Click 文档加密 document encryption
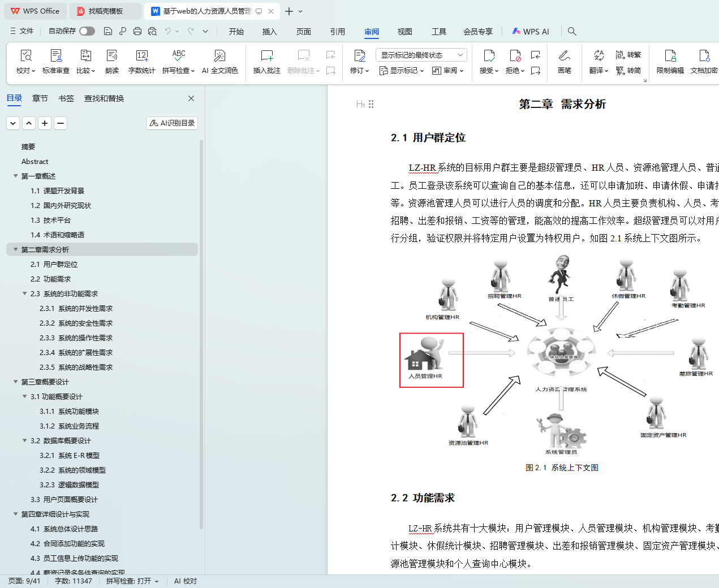 [704, 62]
